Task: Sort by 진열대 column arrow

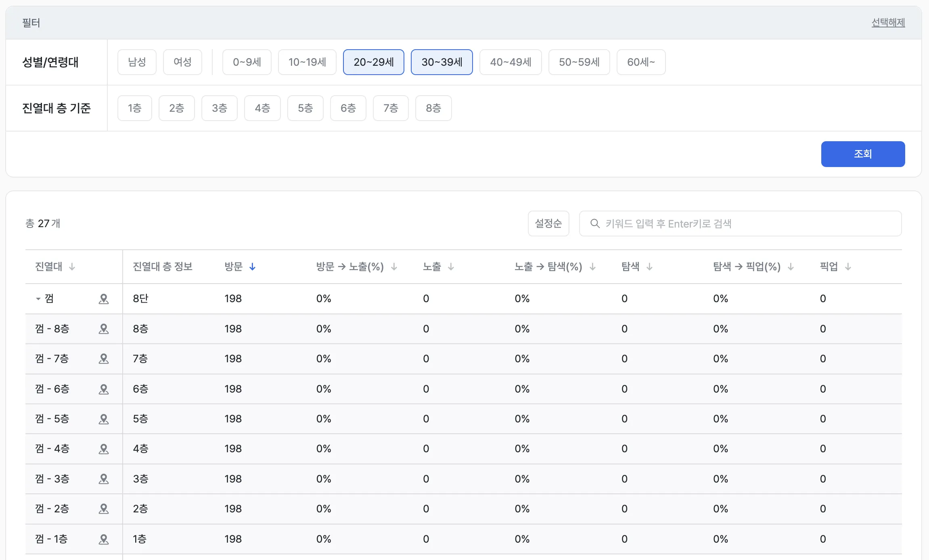Action: [72, 267]
